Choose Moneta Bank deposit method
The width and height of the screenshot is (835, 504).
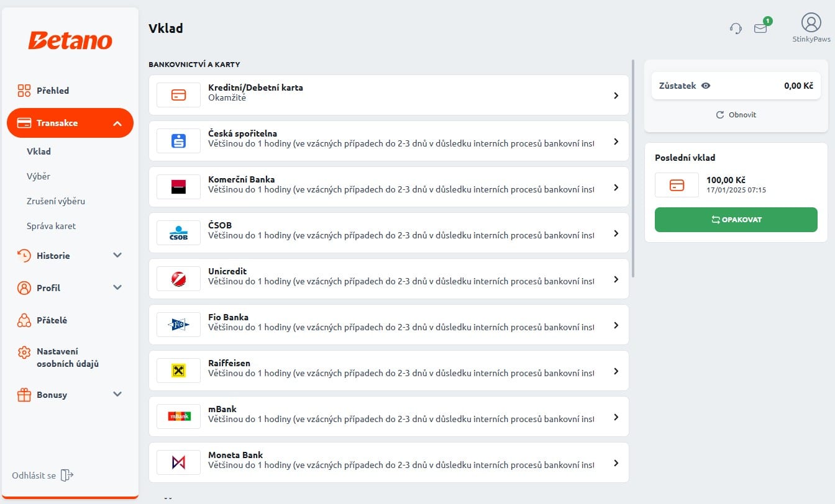[389, 462]
